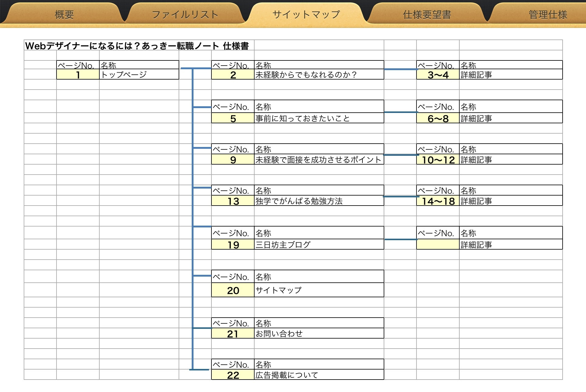Select 詳細記事 cell next to 10〜12
This screenshot has height=392, width=586.
point(511,159)
